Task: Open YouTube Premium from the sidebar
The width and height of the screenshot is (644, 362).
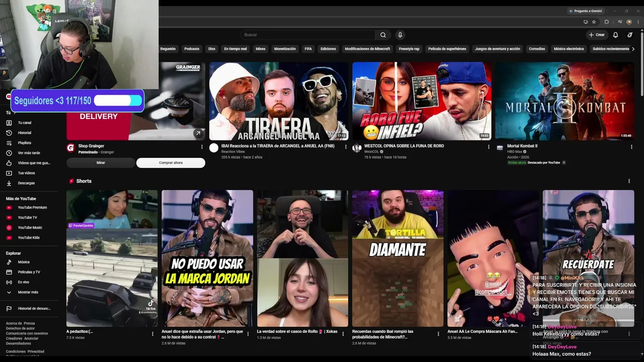Action: (33, 207)
